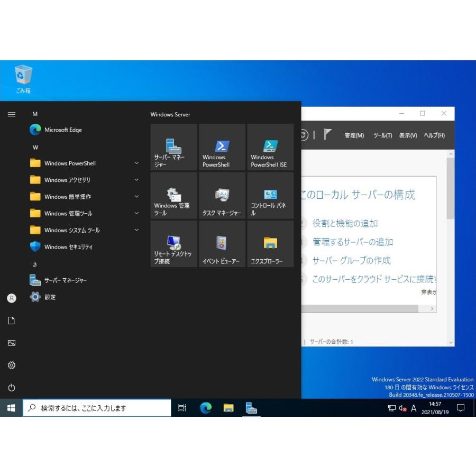Jump to the さ letter header in the app list
476x476 pixels.
(x=35, y=264)
